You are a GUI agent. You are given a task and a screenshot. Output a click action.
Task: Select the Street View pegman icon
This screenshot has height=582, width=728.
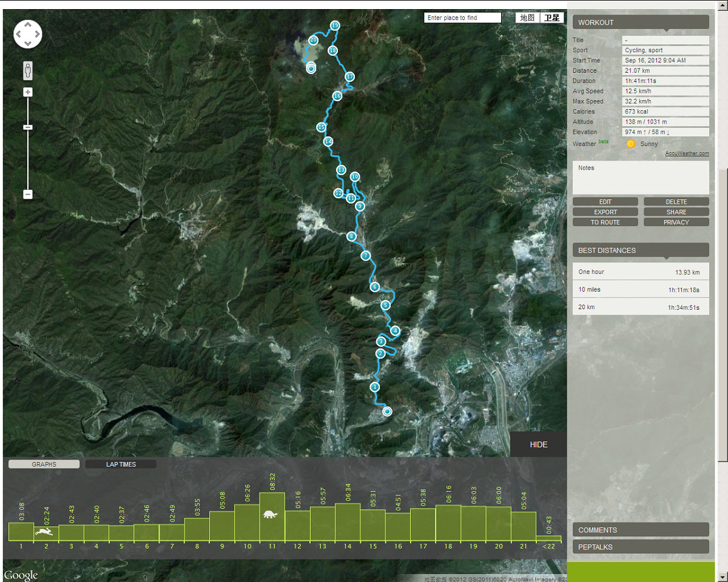(x=28, y=70)
